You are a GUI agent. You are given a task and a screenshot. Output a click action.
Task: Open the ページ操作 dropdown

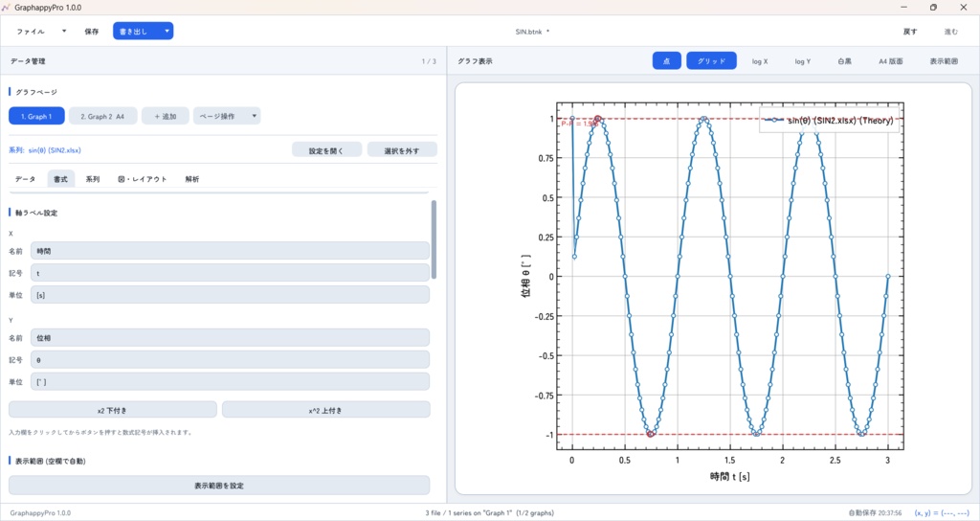tap(226, 116)
